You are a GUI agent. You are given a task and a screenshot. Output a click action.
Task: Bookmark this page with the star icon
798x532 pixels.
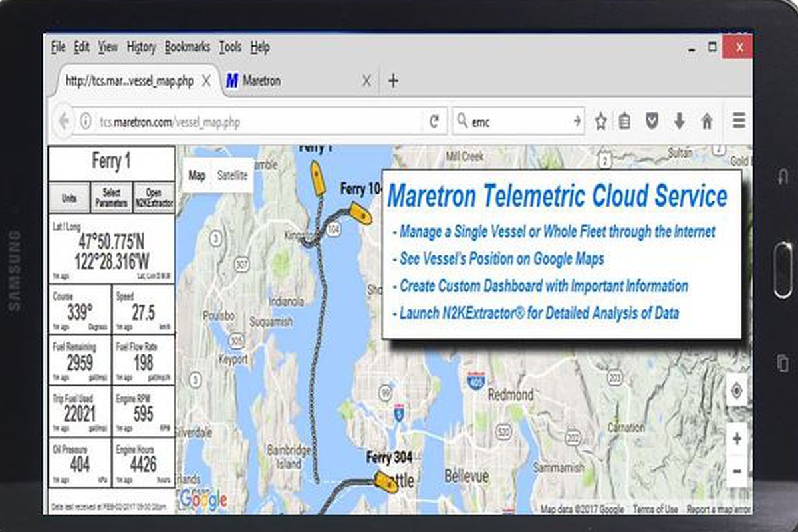click(x=600, y=121)
